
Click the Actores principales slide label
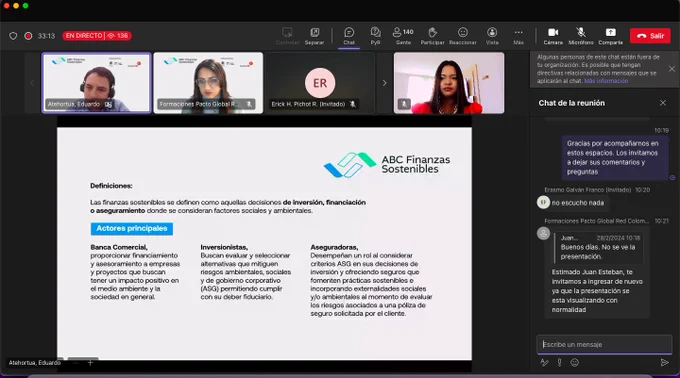(132, 228)
